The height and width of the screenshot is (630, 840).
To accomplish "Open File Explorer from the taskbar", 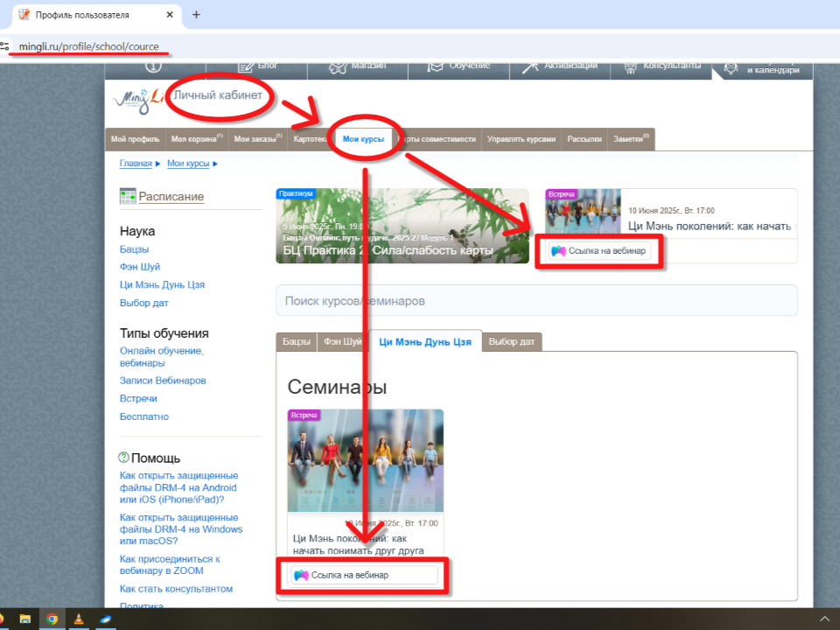I will 24,619.
